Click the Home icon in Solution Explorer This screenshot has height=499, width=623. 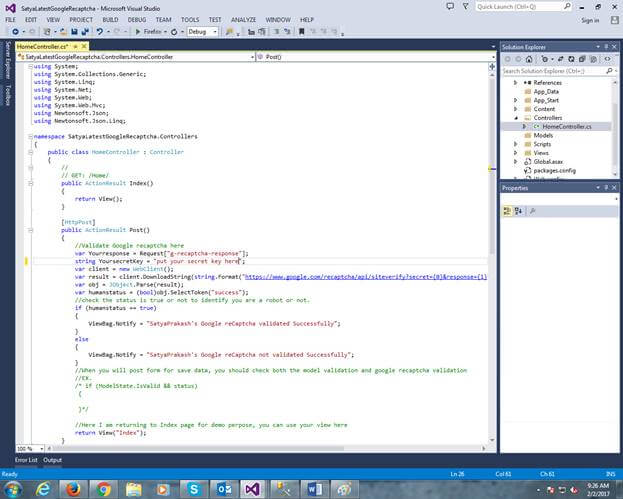(x=530, y=59)
